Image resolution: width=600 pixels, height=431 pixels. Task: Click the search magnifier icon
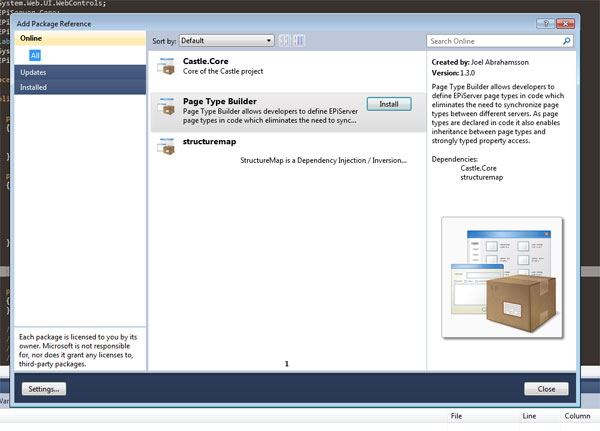[566, 41]
